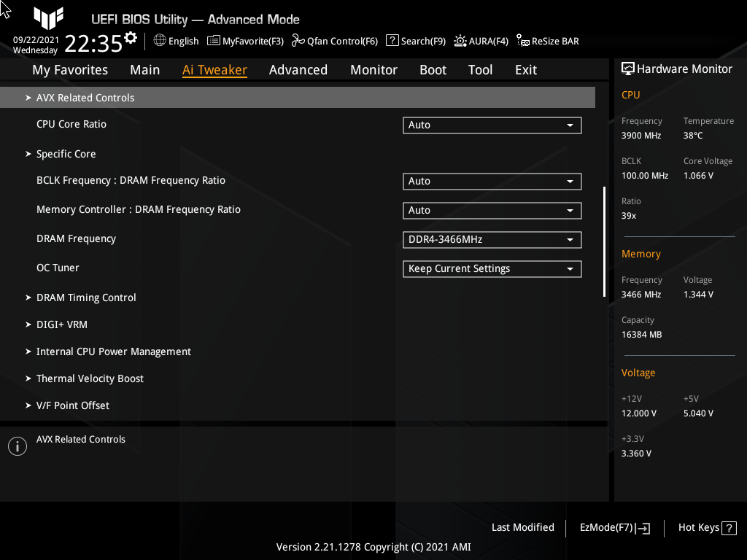Select the Ai Tweaker tab
The width and height of the screenshot is (747, 560).
click(214, 70)
